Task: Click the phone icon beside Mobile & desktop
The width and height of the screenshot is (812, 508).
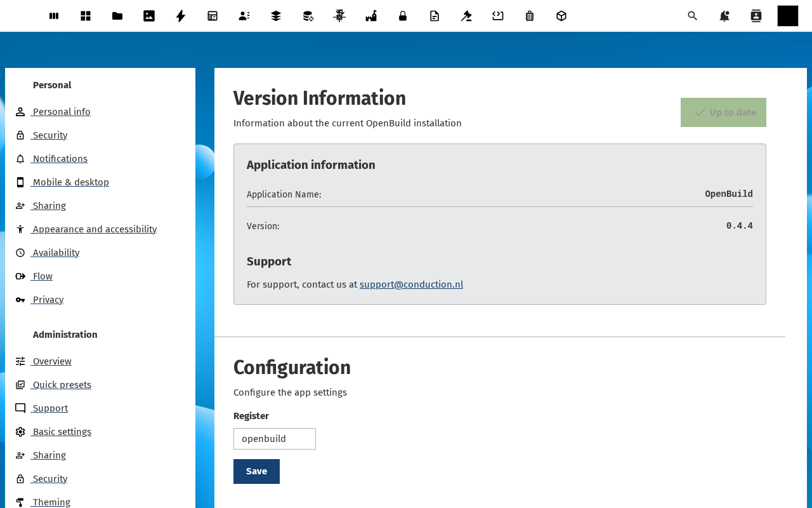Action: click(20, 182)
